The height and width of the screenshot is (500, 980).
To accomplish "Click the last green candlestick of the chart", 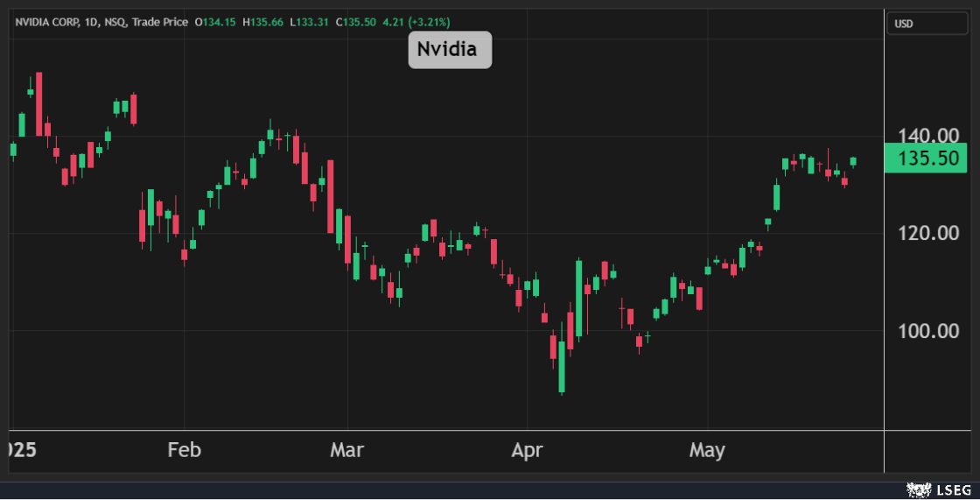I will tap(853, 161).
